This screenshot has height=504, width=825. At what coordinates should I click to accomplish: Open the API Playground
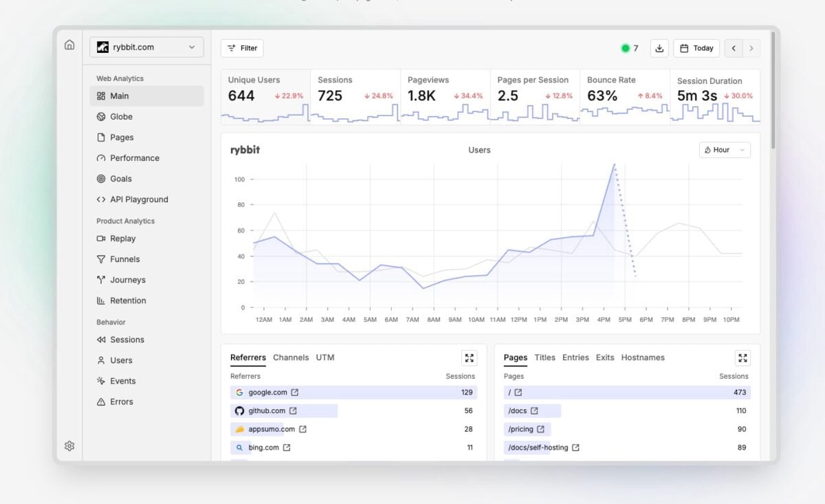pos(137,199)
